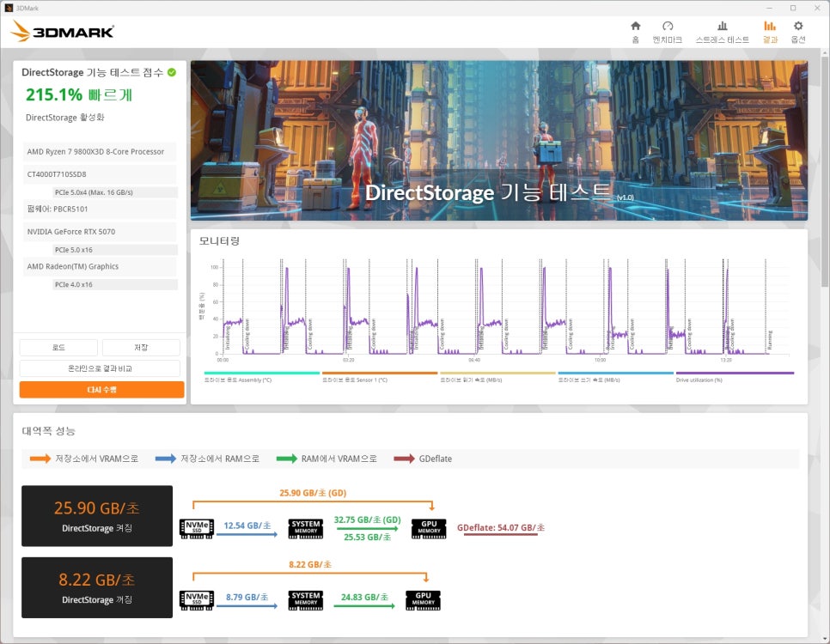Click the 12.54 GB/초 storage-to-RAM value
The width and height of the screenshot is (830, 644).
pyautogui.click(x=247, y=526)
